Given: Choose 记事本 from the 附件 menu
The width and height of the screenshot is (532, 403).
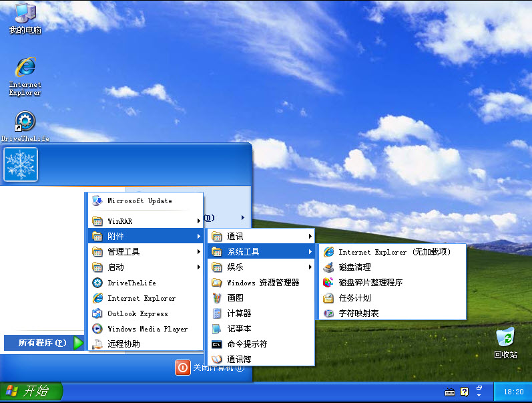Looking at the screenshot, I should pyautogui.click(x=261, y=329).
